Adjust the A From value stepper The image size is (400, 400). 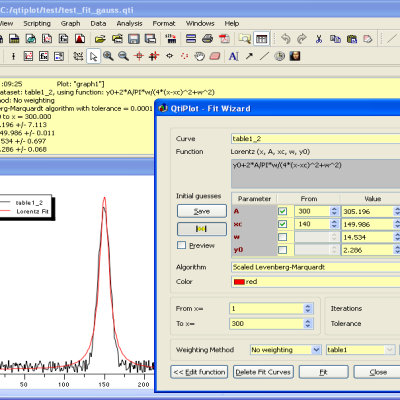[x=334, y=211]
